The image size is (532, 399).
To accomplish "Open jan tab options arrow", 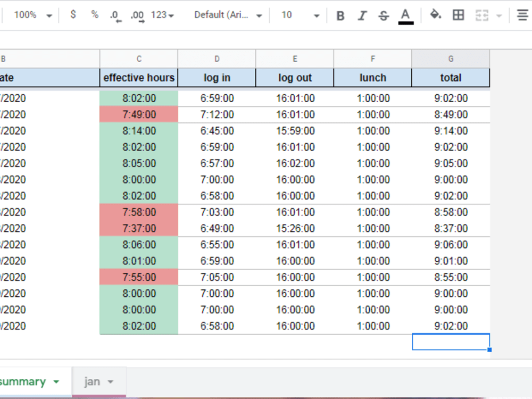I will tap(110, 382).
